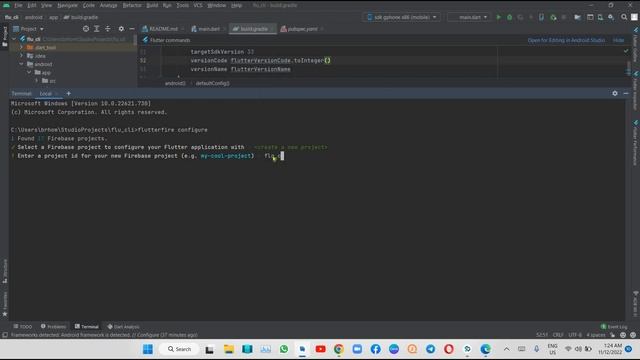Image resolution: width=640 pixels, height=360 pixels.
Task: Open the device selector dropdown
Action: [x=402, y=17]
